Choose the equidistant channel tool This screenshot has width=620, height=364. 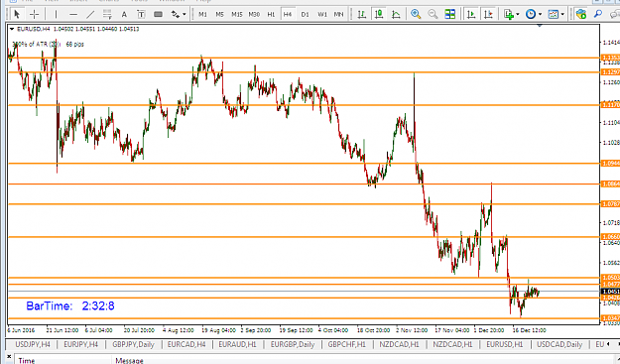coord(107,14)
